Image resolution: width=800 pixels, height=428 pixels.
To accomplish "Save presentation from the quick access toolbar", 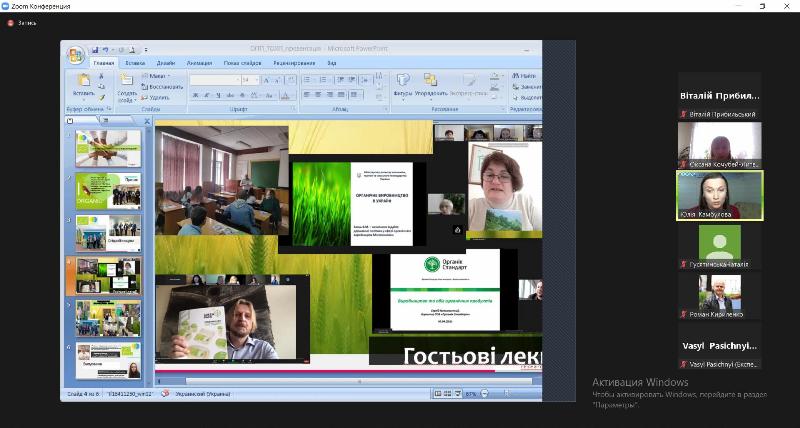I will (x=95, y=49).
